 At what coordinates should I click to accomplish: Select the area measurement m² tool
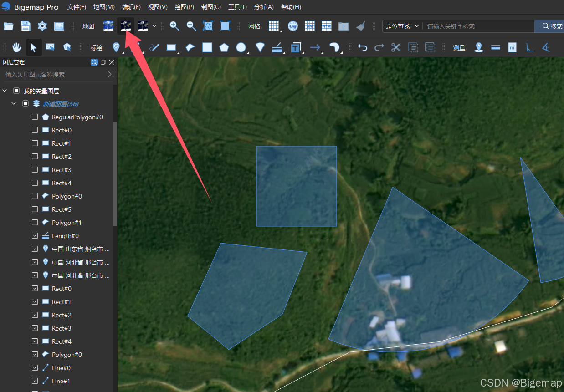[512, 47]
